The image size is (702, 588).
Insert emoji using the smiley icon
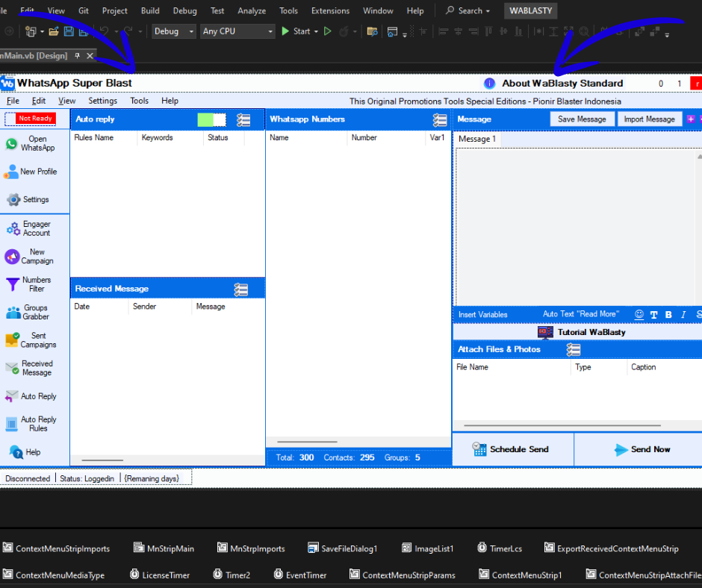[639, 314]
